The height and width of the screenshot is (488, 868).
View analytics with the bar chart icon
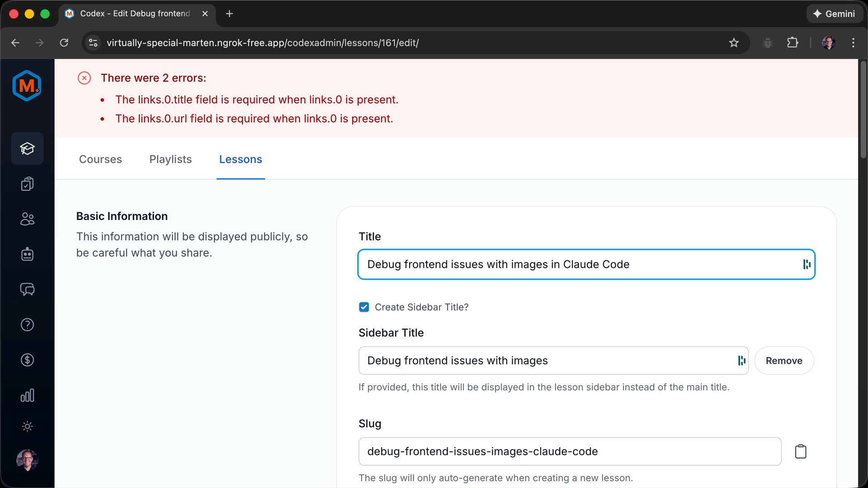pos(27,395)
